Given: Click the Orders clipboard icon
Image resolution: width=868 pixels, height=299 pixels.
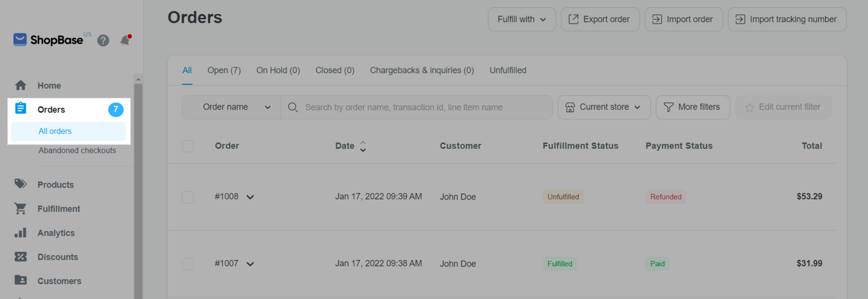Looking at the screenshot, I should [21, 108].
